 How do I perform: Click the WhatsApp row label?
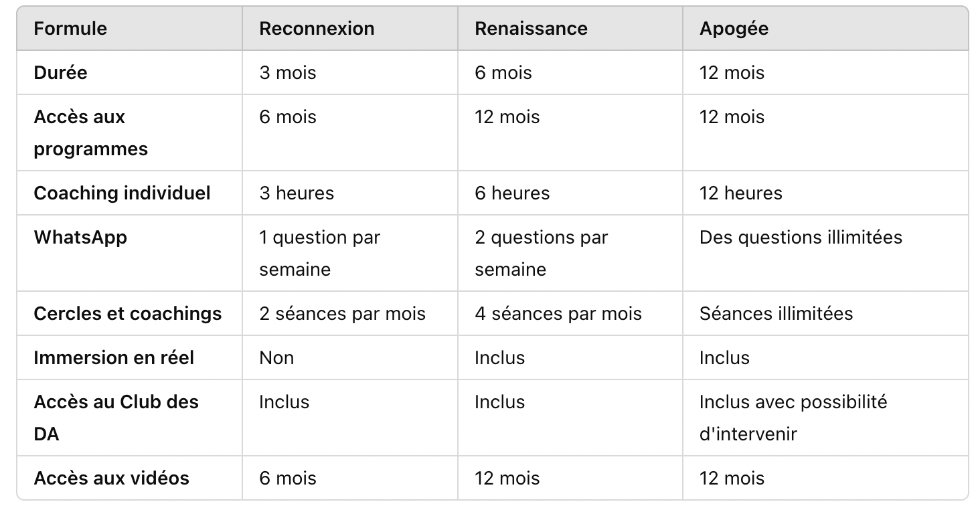coord(80,237)
